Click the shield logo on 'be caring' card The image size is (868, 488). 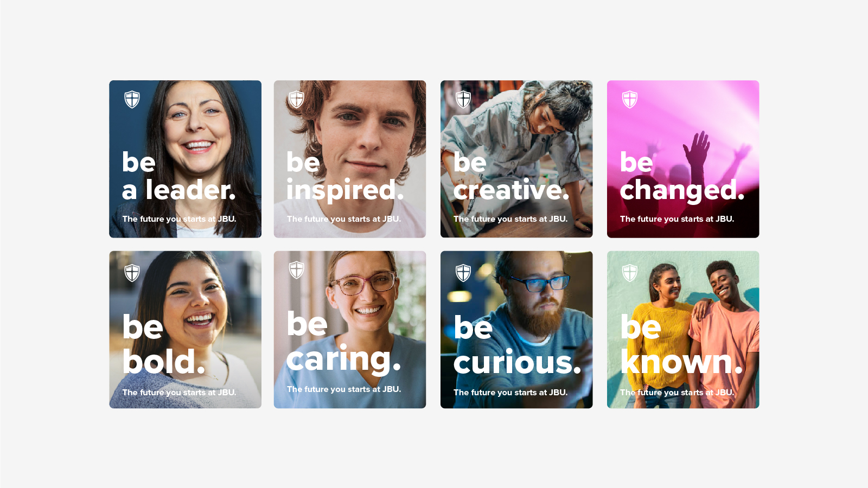click(296, 269)
